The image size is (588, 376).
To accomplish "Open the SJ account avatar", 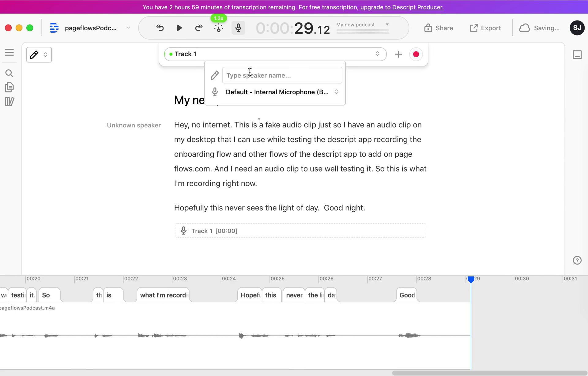I will [x=577, y=28].
